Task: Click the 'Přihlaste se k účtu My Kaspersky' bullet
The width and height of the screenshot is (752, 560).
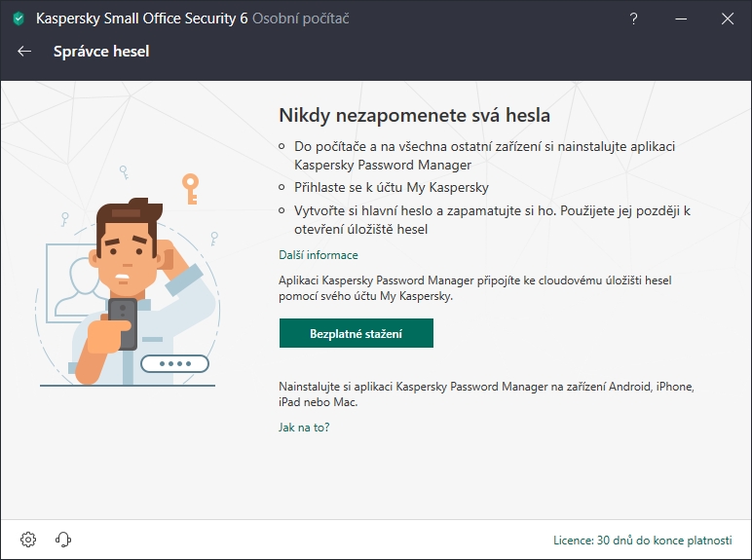Action: tap(392, 187)
